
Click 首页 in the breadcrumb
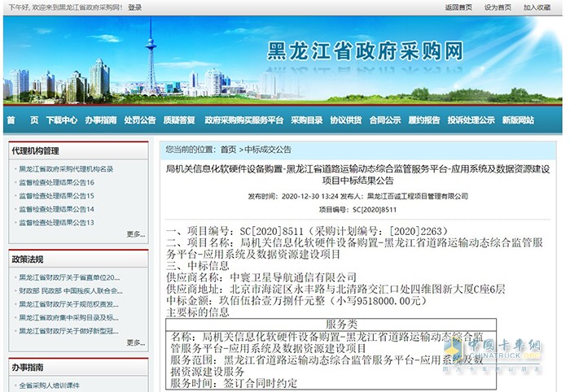pyautogui.click(x=228, y=150)
